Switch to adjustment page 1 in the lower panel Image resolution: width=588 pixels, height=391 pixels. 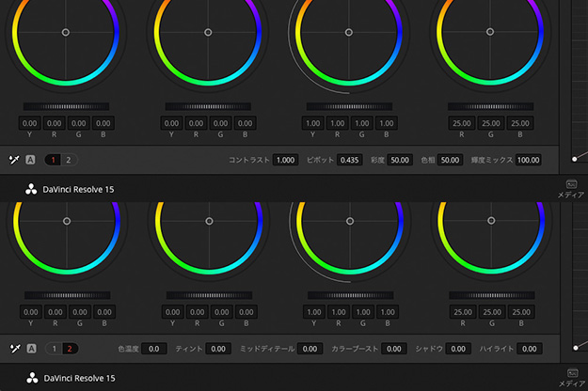[x=55, y=349]
